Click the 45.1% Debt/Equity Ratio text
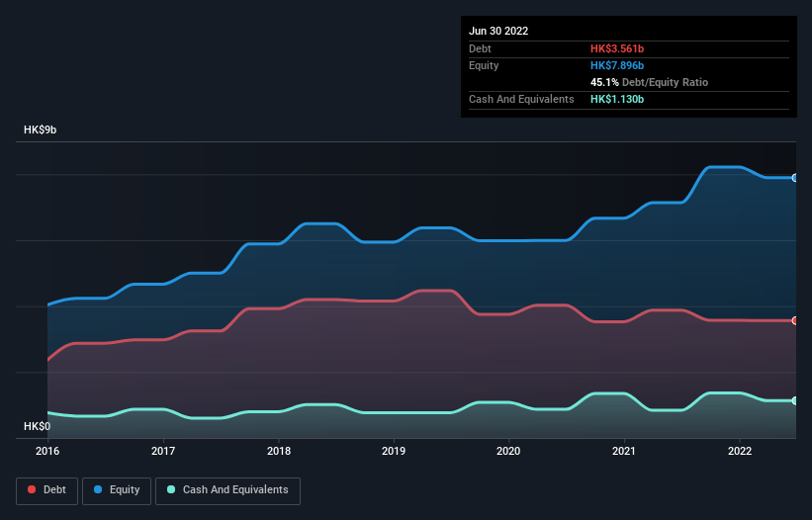812x520 pixels. (649, 82)
